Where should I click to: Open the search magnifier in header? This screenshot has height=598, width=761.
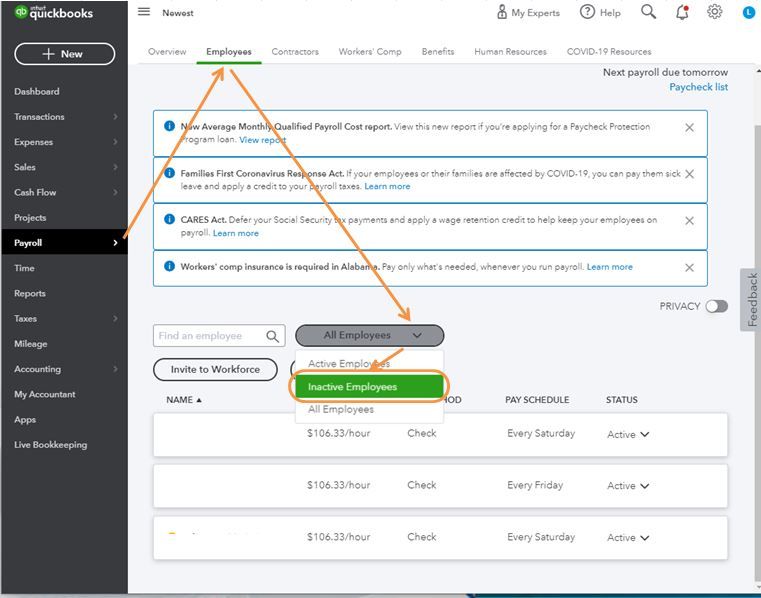click(x=648, y=12)
